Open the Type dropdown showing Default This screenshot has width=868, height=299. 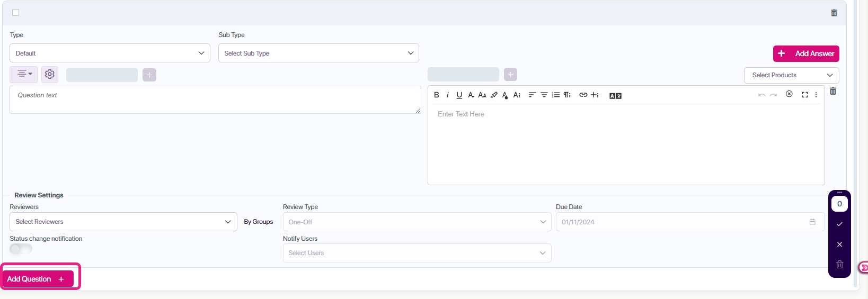pos(110,53)
